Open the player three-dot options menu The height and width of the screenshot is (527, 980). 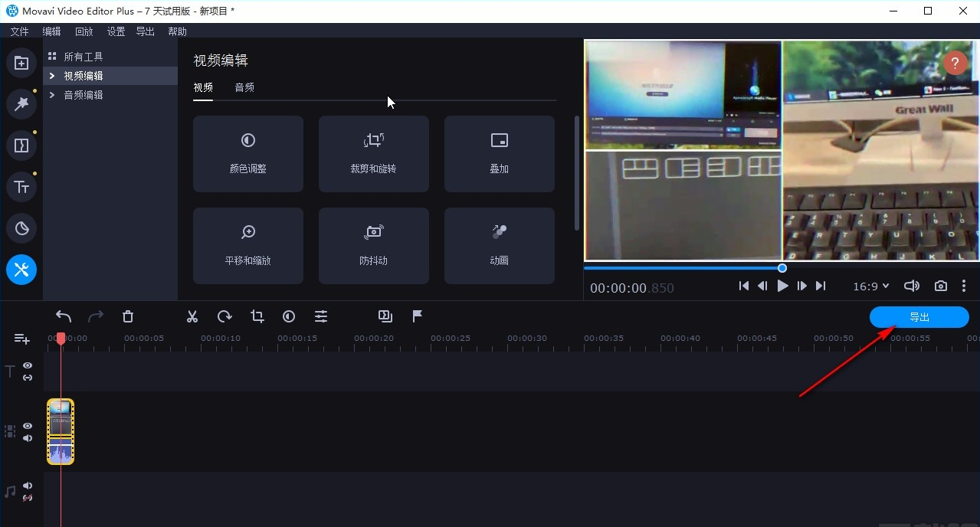tap(964, 286)
